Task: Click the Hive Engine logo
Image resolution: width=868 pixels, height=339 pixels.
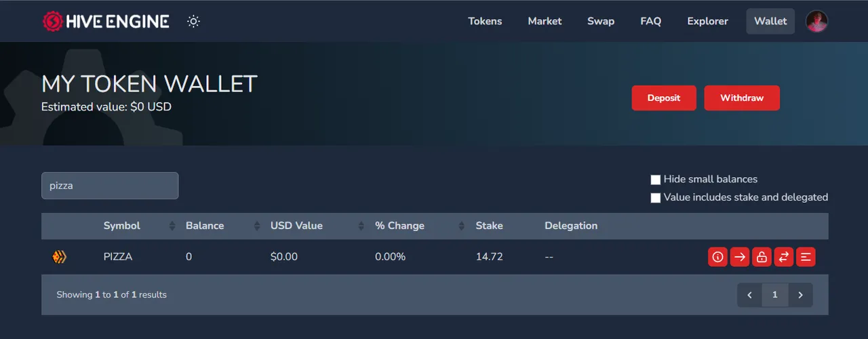Action: click(105, 21)
